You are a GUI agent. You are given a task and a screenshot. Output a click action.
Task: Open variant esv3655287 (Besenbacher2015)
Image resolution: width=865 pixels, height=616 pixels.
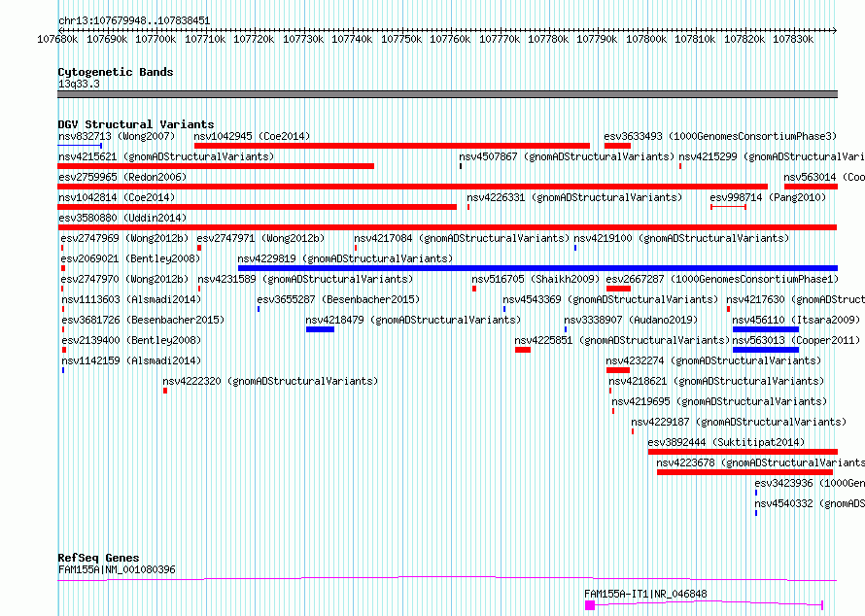coord(338,299)
